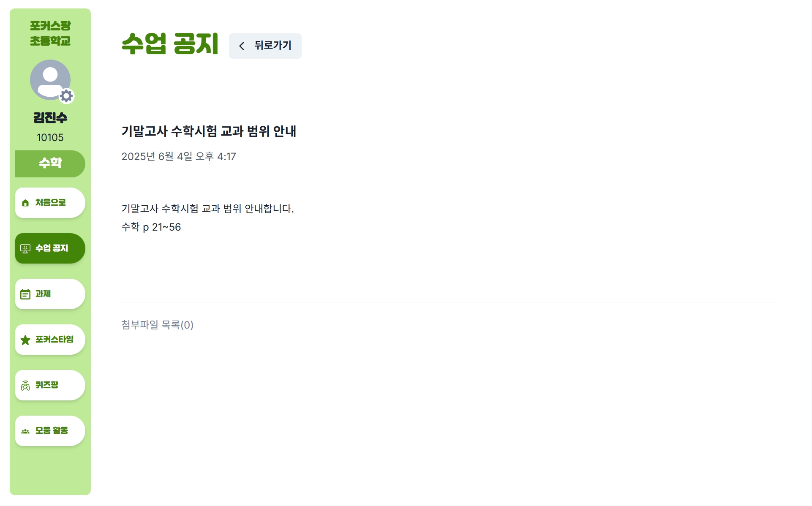Click the group icon for 모둠 활동
Viewport: 812px width, 506px height.
25,431
